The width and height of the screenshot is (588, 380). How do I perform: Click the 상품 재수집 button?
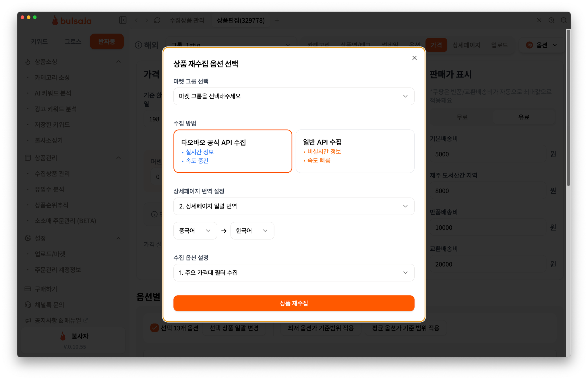[294, 303]
